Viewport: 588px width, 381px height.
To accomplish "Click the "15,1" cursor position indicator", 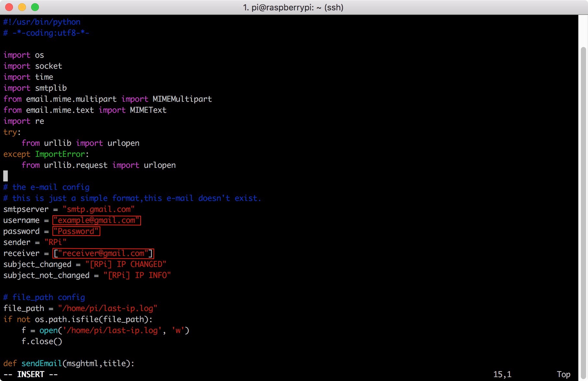I will (502, 375).
